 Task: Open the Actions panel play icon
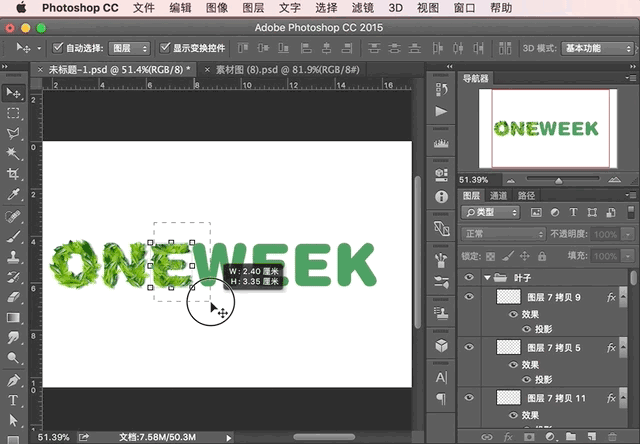click(441, 111)
